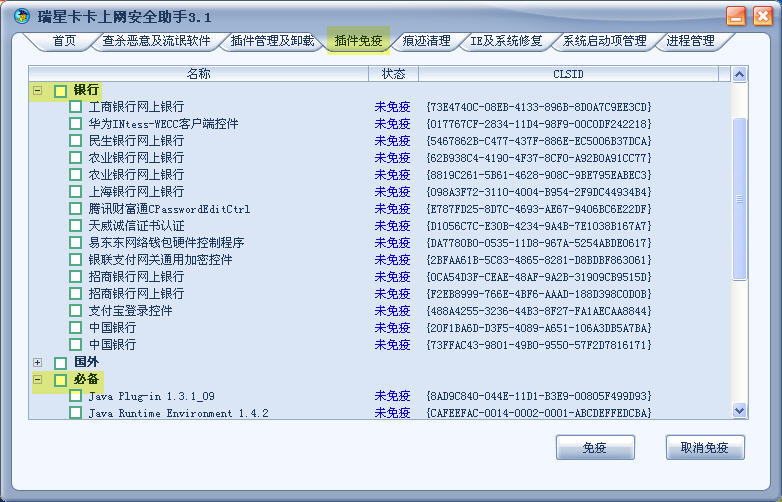
Task: Click the list scrollbar up arrow
Action: click(740, 74)
